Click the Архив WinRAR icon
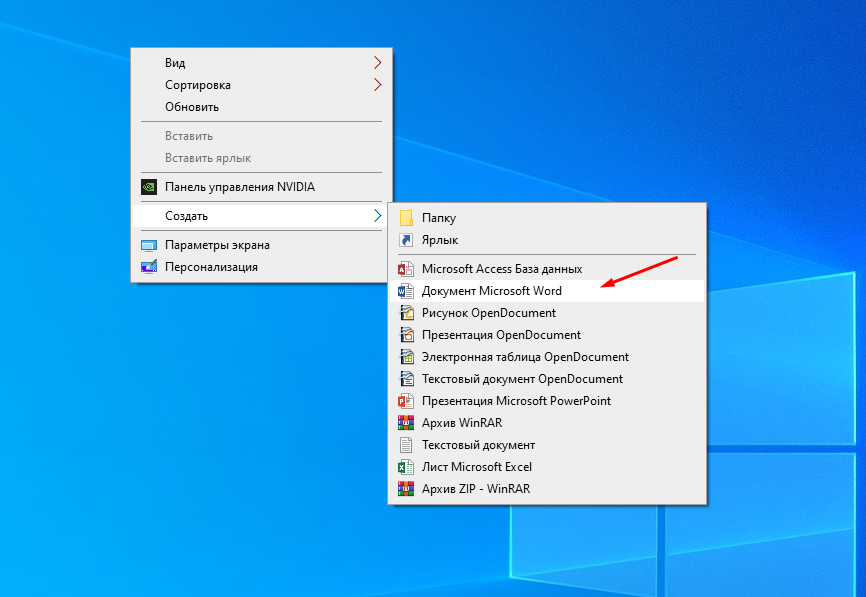 [x=406, y=423]
